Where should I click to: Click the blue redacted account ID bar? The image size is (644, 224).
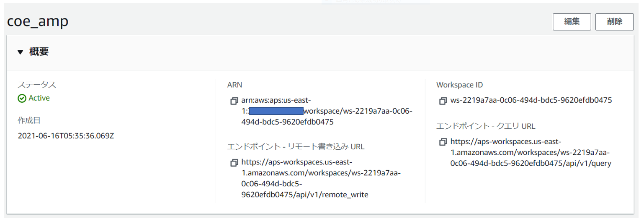click(x=276, y=111)
